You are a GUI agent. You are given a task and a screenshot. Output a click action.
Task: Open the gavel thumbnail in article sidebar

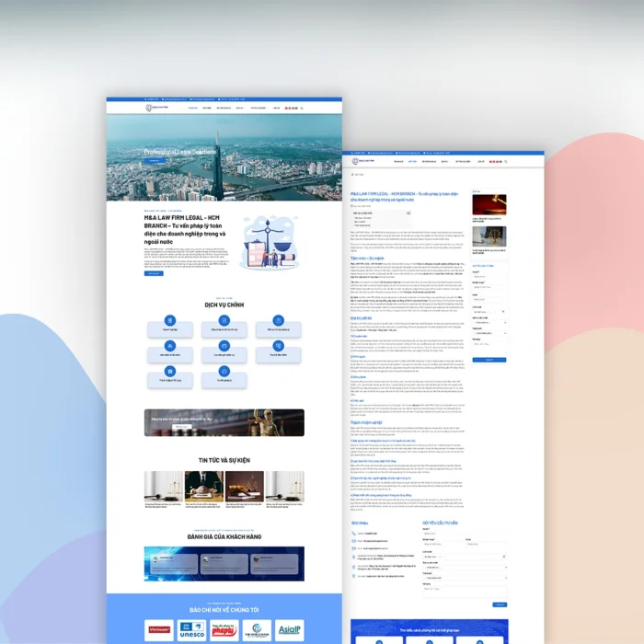coord(489,204)
